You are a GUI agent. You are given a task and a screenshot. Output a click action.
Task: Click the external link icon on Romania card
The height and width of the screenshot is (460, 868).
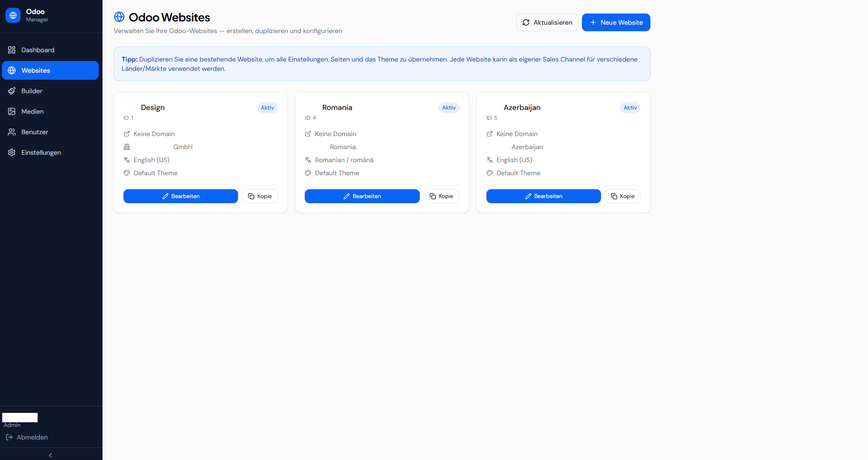coord(308,134)
